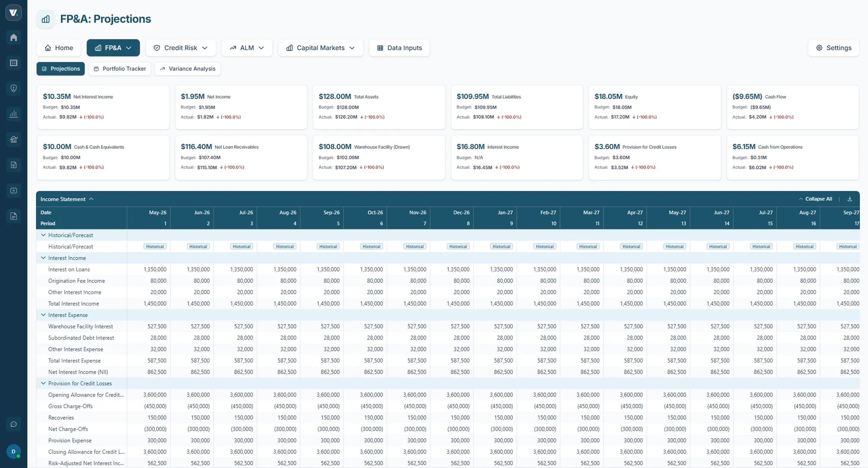Open the grid table icon in the sidebar
Viewport: 868px width, 468px height.
(x=14, y=63)
